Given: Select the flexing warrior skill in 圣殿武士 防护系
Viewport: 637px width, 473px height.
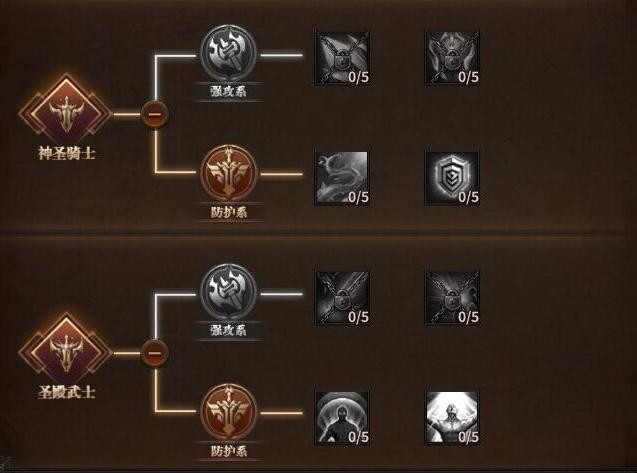Looking at the screenshot, I should click(x=452, y=417).
